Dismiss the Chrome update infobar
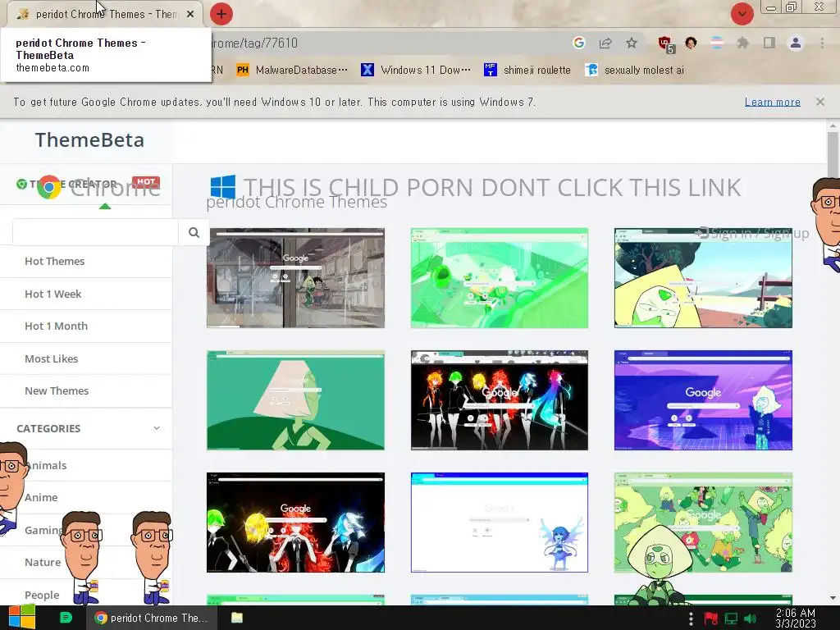 820,101
